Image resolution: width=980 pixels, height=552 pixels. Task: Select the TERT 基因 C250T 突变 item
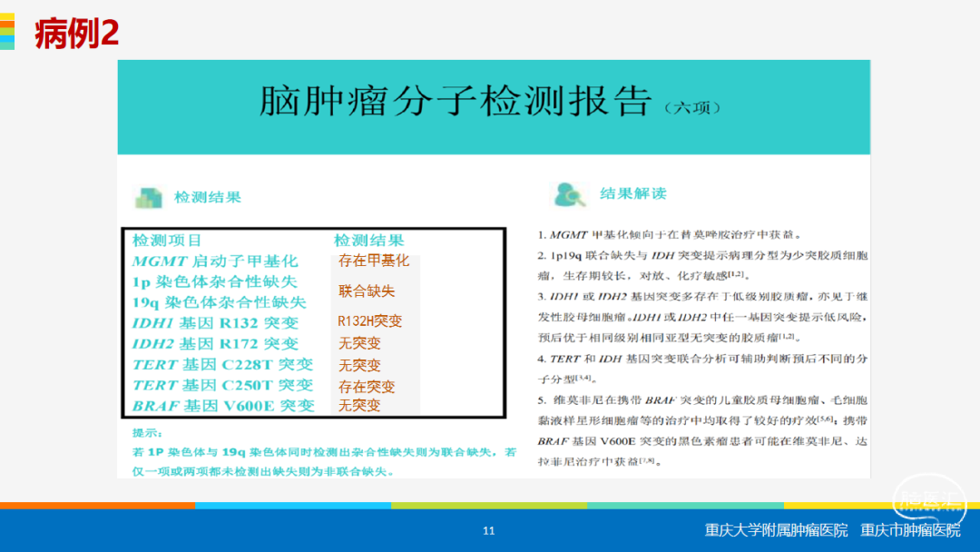(x=223, y=385)
